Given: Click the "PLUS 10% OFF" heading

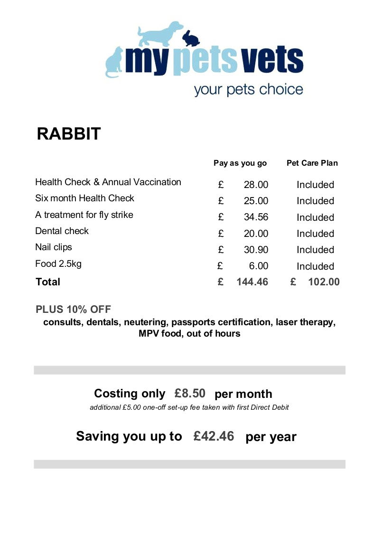Looking at the screenshot, I should click(x=73, y=310).
